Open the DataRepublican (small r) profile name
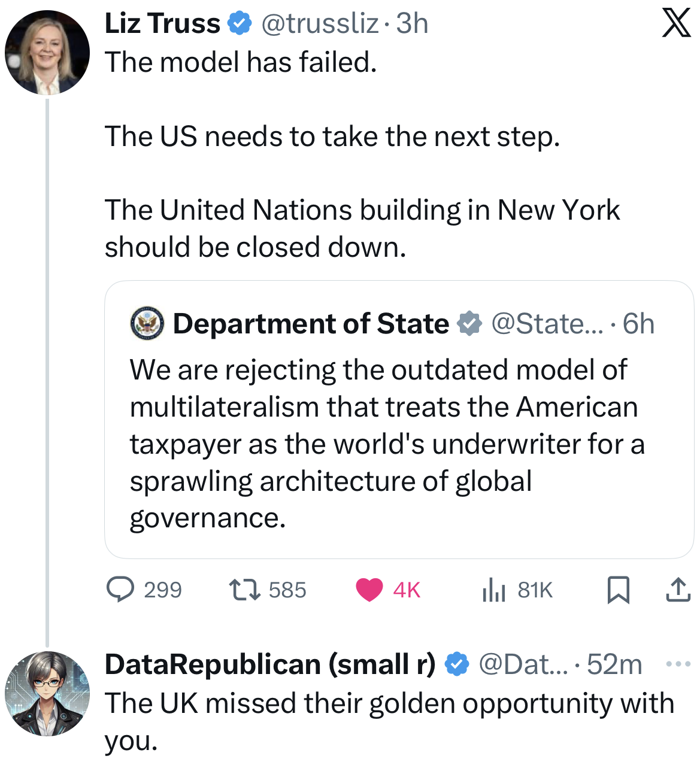Image resolution: width=700 pixels, height=765 pixels. [x=270, y=664]
